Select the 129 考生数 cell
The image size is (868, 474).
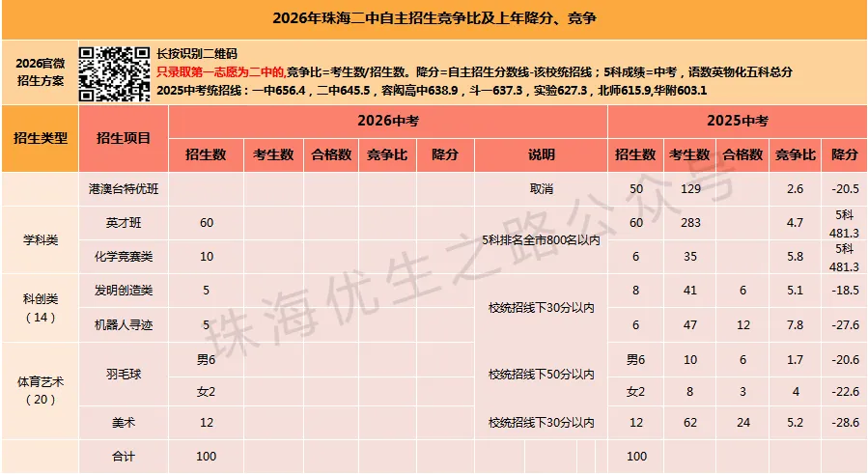tap(690, 189)
